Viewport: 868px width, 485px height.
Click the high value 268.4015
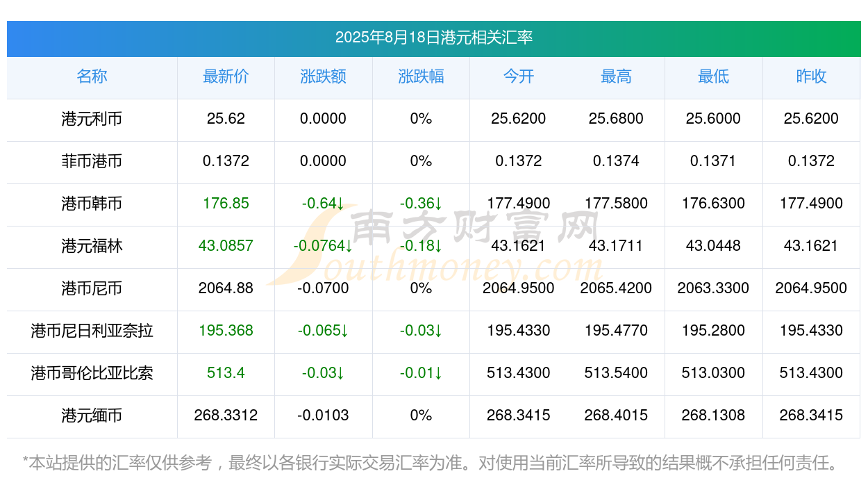[x=616, y=416]
